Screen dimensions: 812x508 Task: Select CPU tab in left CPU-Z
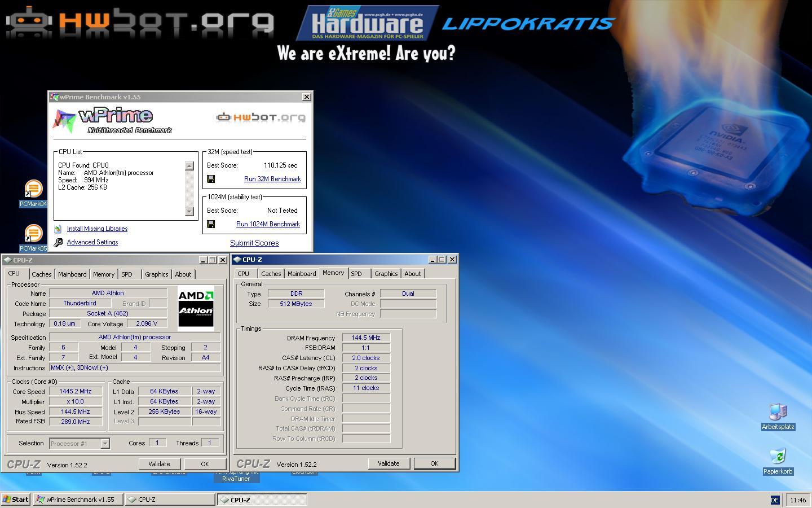[x=14, y=273]
